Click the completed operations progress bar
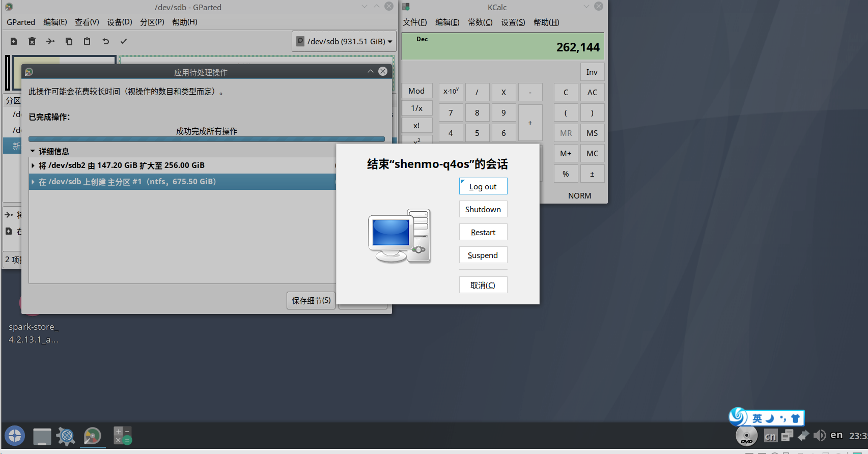This screenshot has width=868, height=454. tap(206, 138)
